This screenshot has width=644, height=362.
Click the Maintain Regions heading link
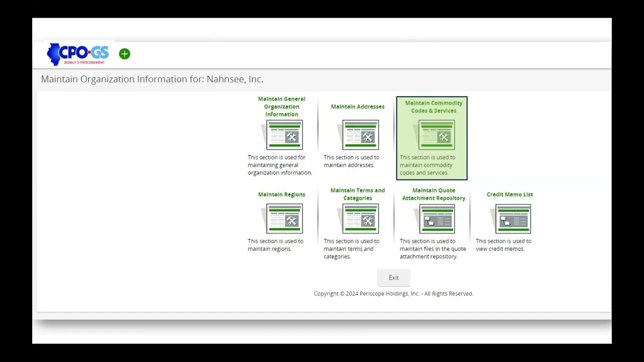coord(282,195)
